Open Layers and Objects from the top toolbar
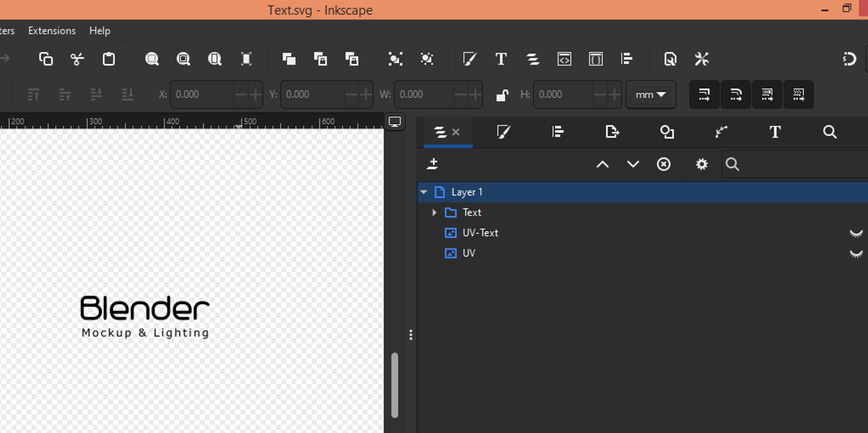The width and height of the screenshot is (868, 433). [x=533, y=59]
